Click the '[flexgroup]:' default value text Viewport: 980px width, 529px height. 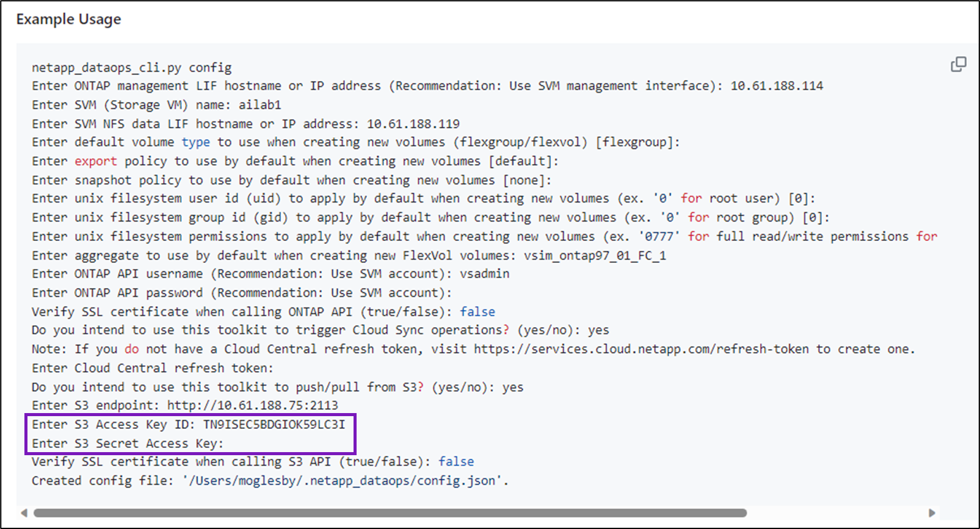637,142
